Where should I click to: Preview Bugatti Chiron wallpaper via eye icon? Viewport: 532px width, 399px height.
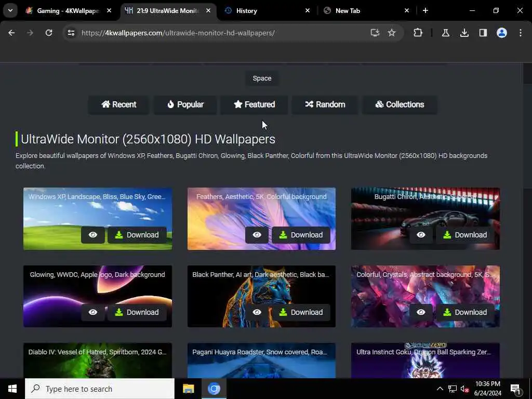coord(421,235)
